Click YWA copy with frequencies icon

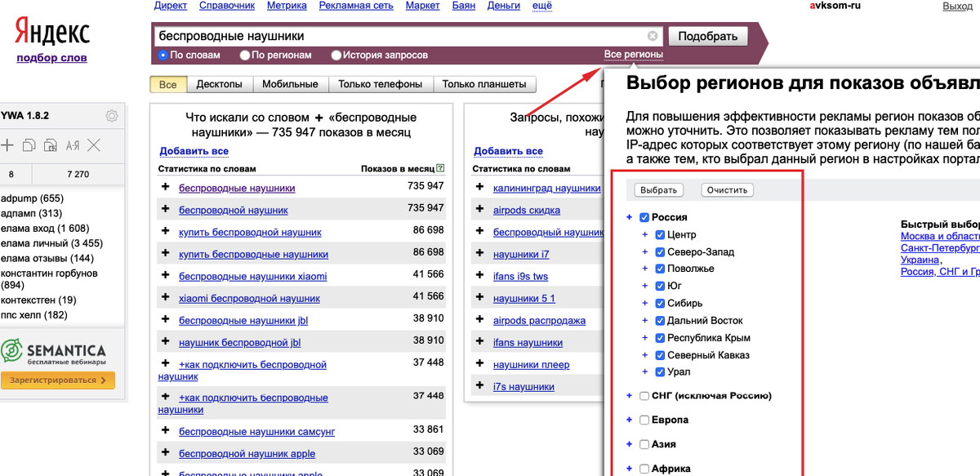(x=51, y=145)
